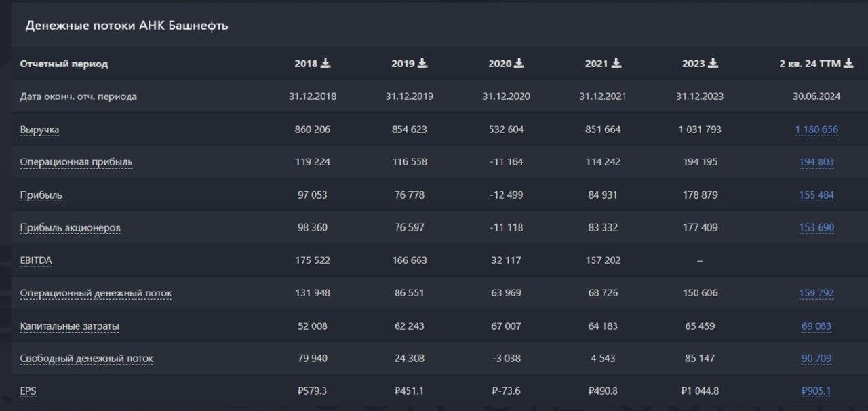
Task: Select the Прибыль row label
Action: tap(41, 195)
